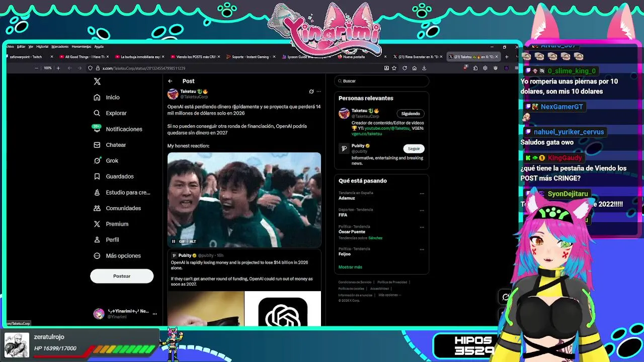Switch to zafiowarpoint - Twitch tab
644x362 pixels.
click(x=27, y=57)
